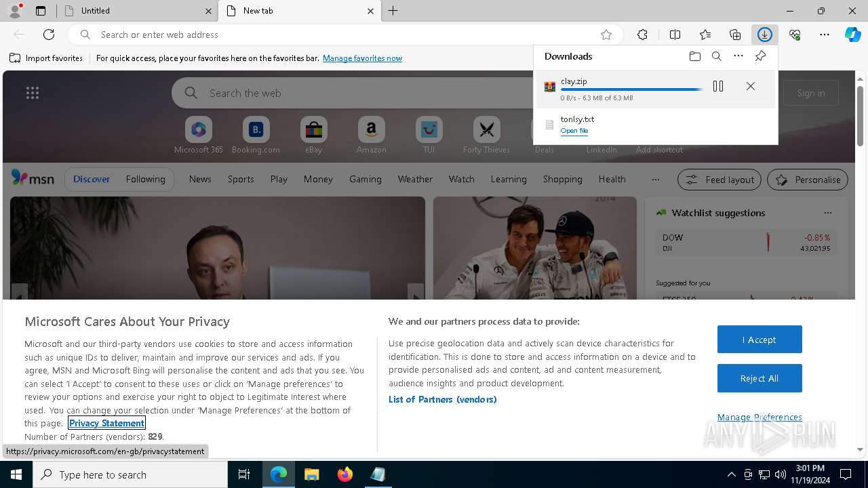Image resolution: width=868 pixels, height=488 pixels.
Task: Open Amazon shortcut
Action: [x=371, y=135]
